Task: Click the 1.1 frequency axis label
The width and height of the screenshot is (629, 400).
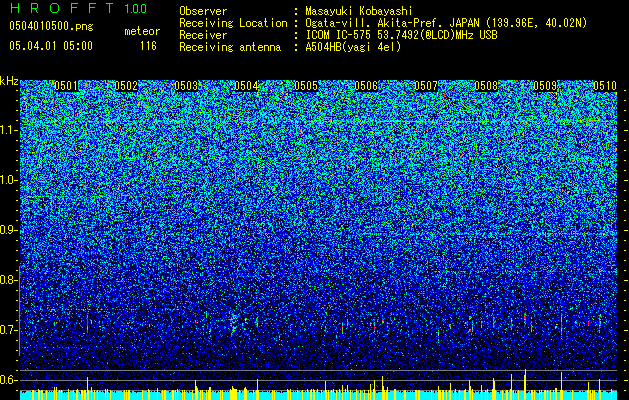Action: coord(7,130)
